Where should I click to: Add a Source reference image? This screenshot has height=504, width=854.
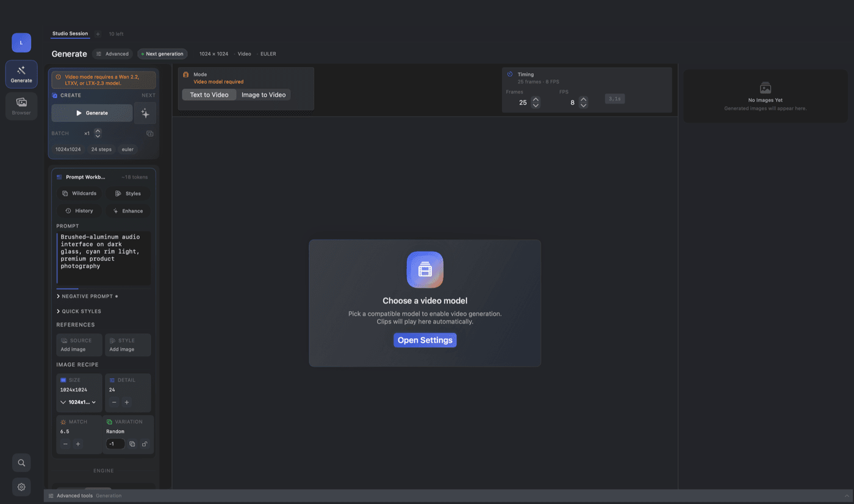pyautogui.click(x=79, y=345)
